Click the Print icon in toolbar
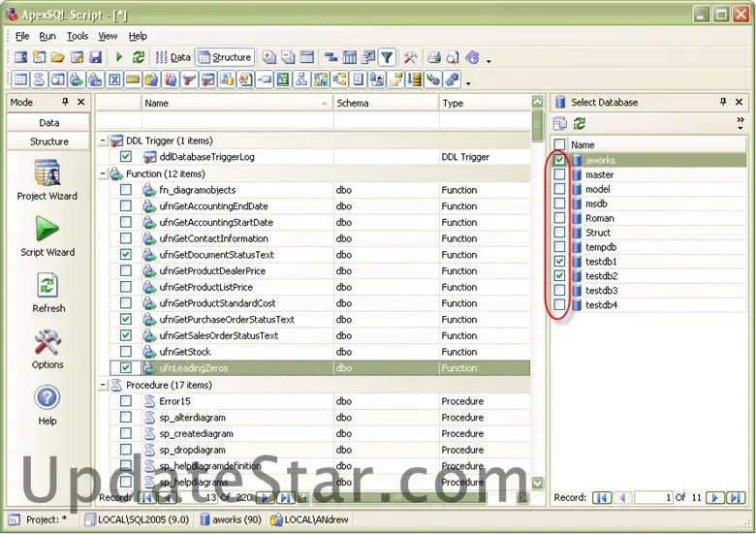 [x=434, y=57]
